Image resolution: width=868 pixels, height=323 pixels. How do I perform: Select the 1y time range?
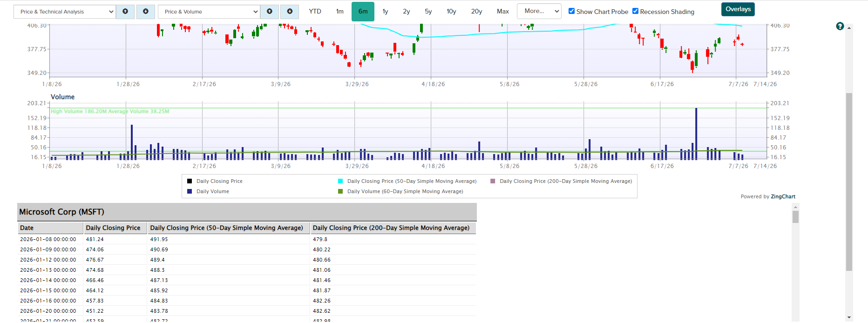(x=386, y=12)
